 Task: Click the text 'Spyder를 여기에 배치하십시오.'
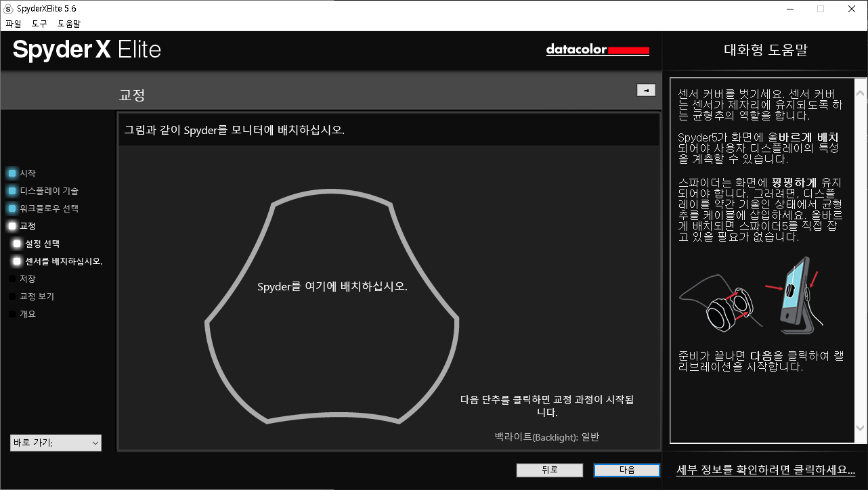[332, 286]
